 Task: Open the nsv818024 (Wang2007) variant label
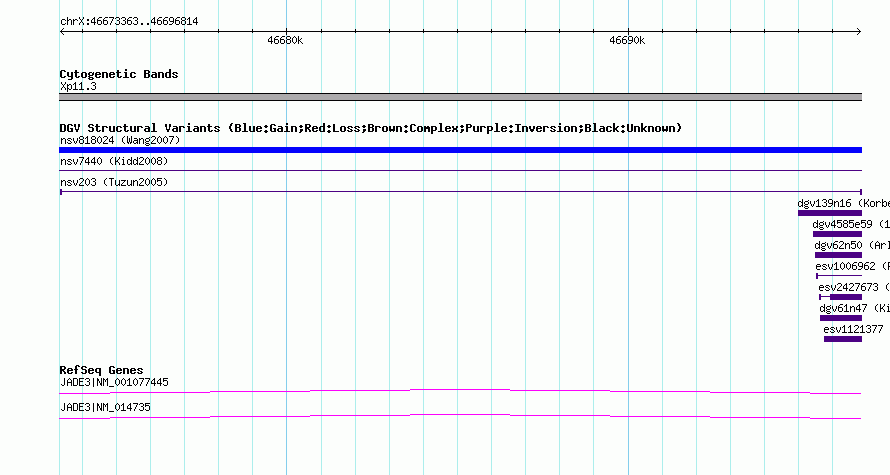(x=120, y=140)
